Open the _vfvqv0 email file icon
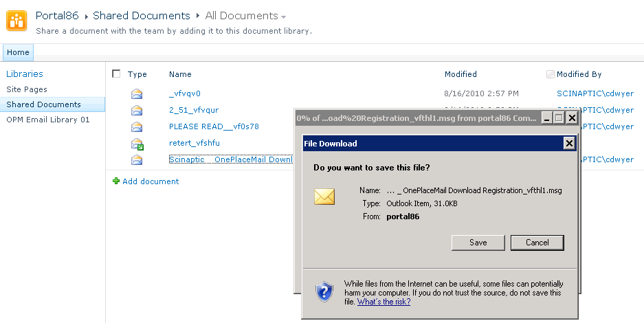This screenshot has width=644, height=323. click(x=137, y=94)
